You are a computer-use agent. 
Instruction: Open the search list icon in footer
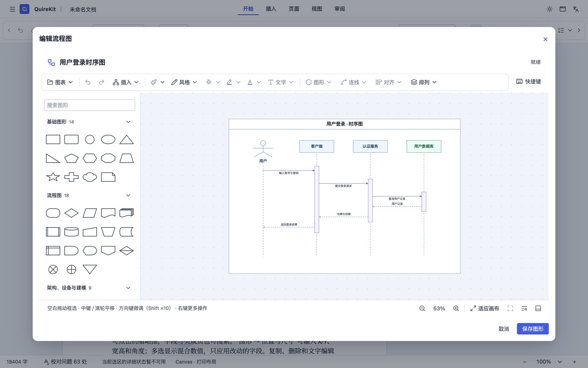pos(524,308)
